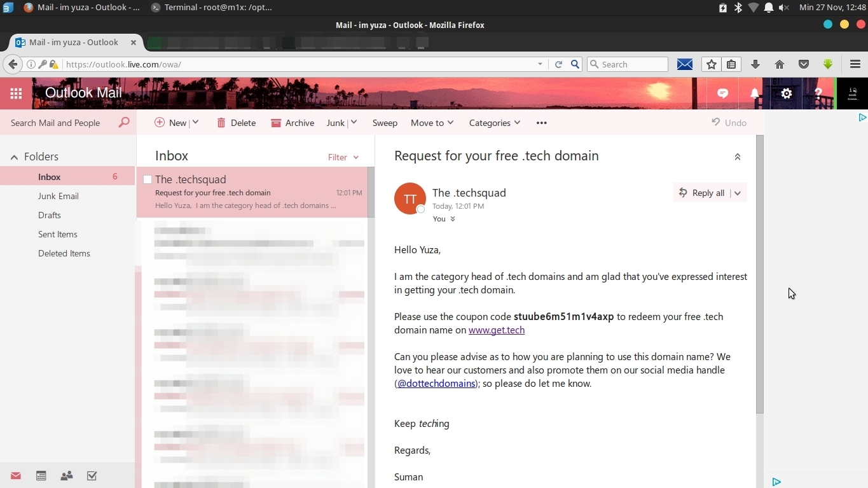The width and height of the screenshot is (868, 488).
Task: Go to Firefox home page
Action: [x=780, y=64]
